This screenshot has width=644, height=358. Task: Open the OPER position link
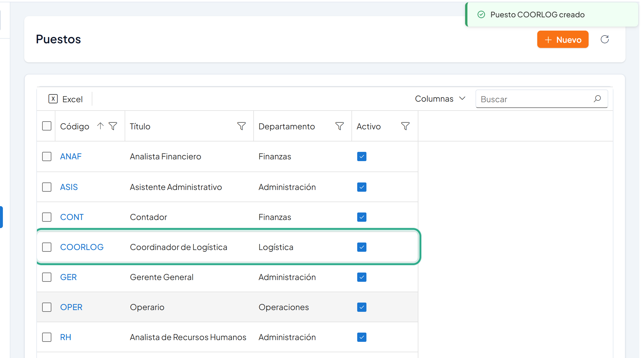pos(71,307)
